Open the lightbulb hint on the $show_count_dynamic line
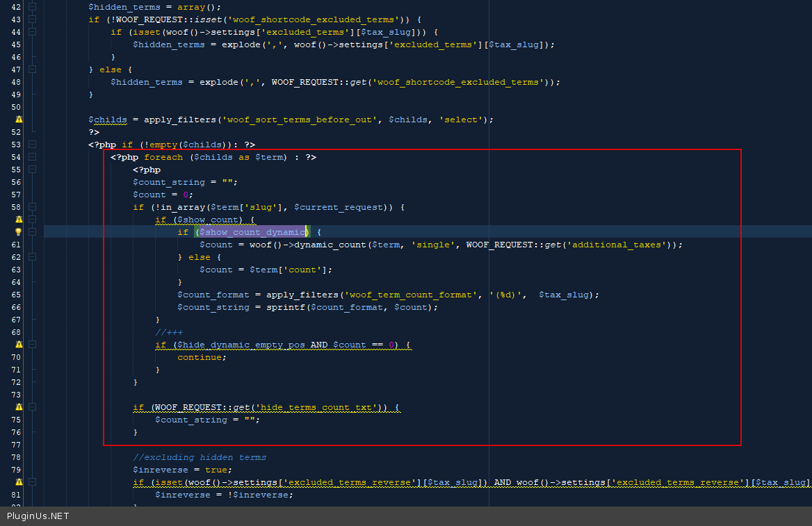812x526 pixels. point(19,232)
